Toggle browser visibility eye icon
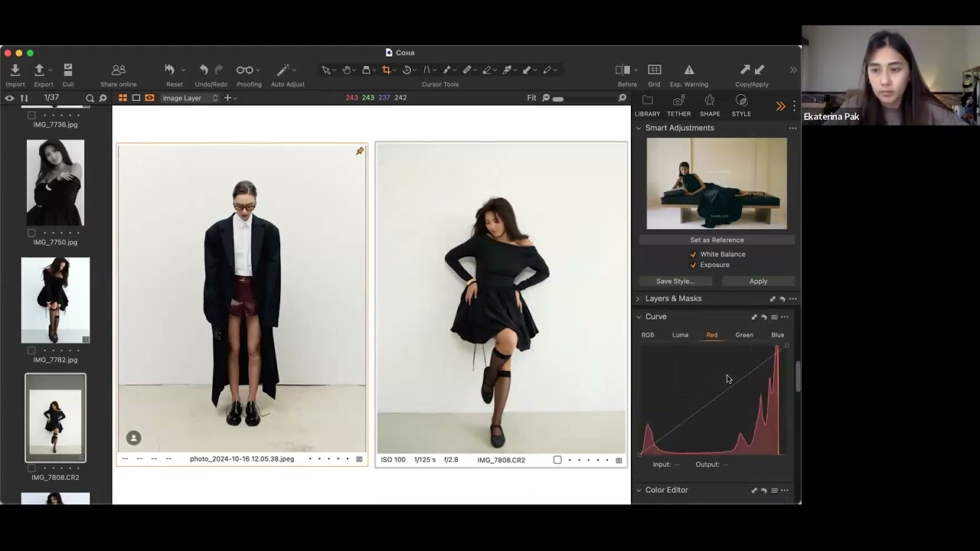The height and width of the screenshot is (551, 980). 9,98
